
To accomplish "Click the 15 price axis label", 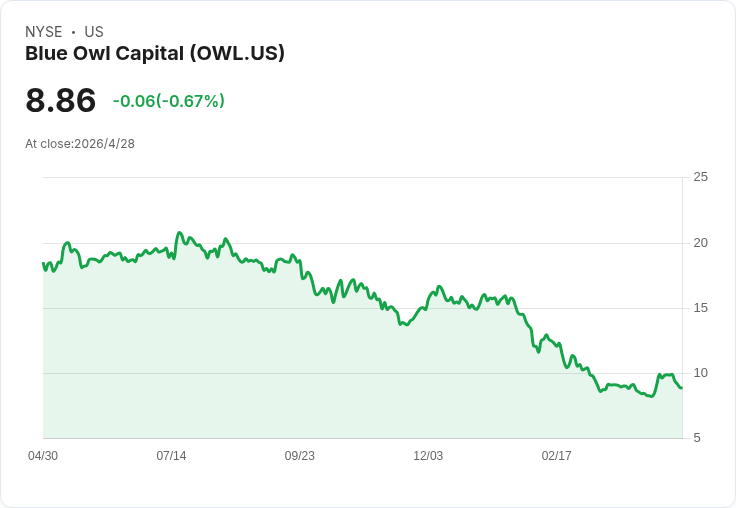I will coord(700,308).
